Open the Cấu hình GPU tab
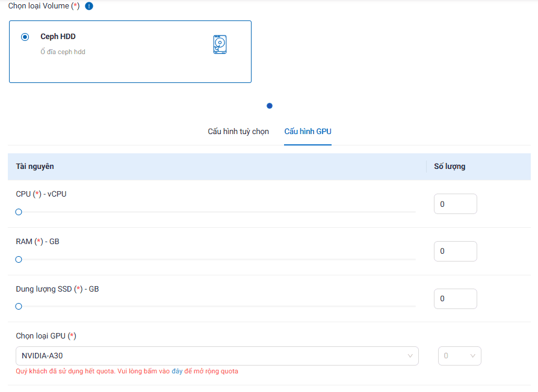 click(x=308, y=132)
